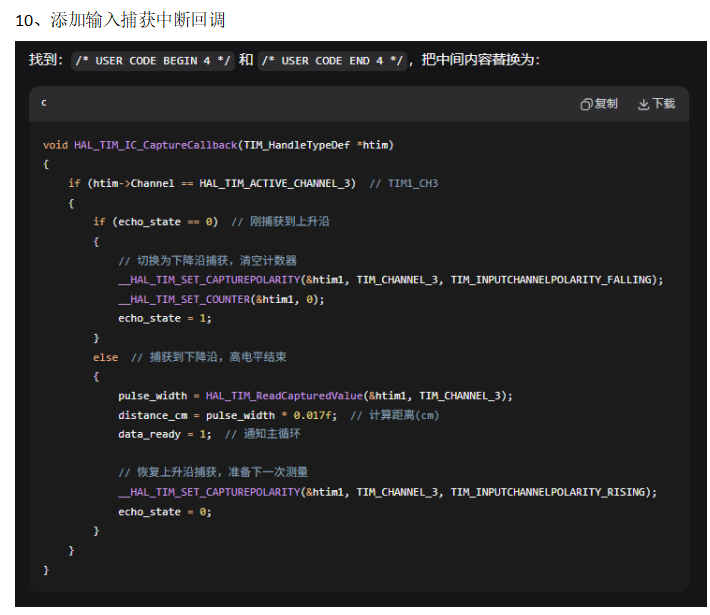
Task: Click TIM_INPUTCHANNELPOLARITY_FALLING argument
Action: [x=551, y=280]
